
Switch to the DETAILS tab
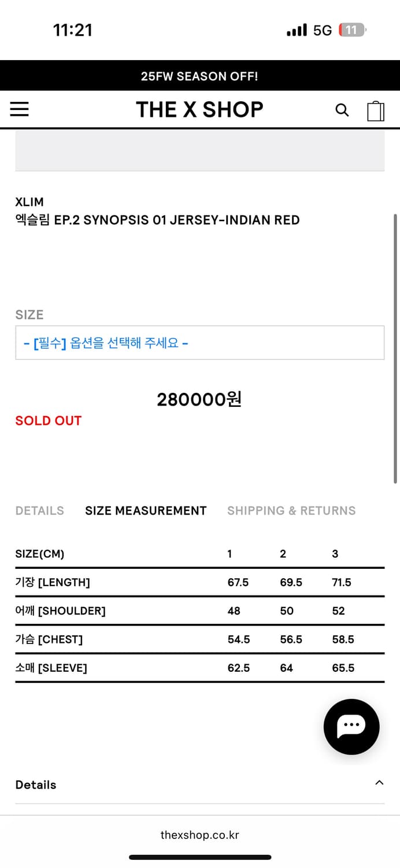pyautogui.click(x=40, y=510)
